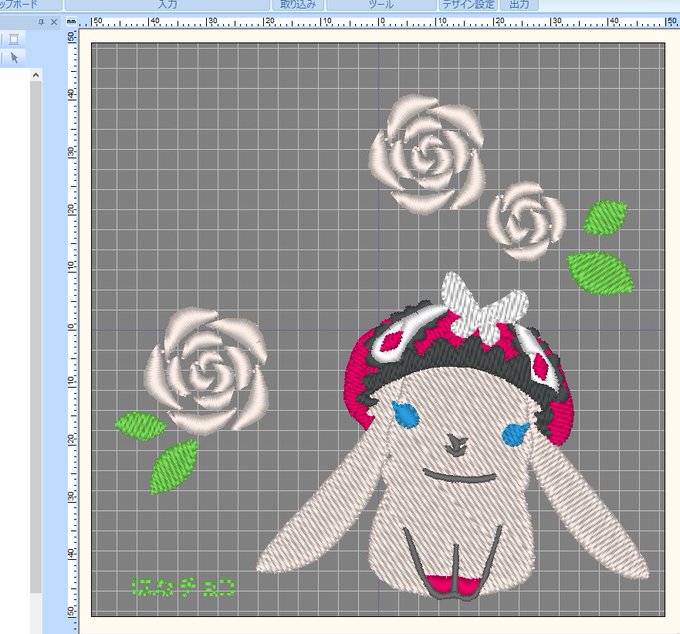Click the side panel vertical scrollbar thumb
Screen dimensions: 680x634
36,337
